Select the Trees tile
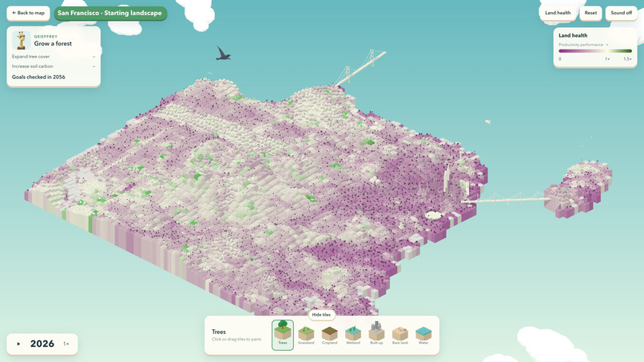Viewport: 644px width, 362px height. pos(283,335)
